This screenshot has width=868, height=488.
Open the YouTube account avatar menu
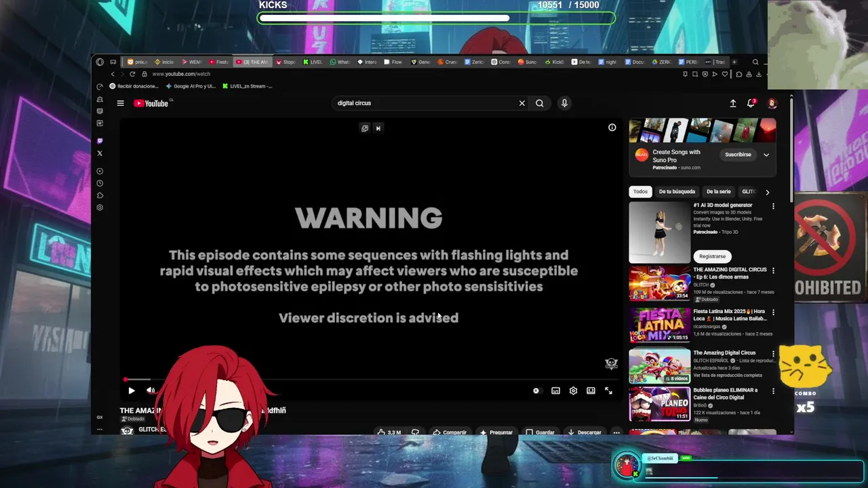772,103
